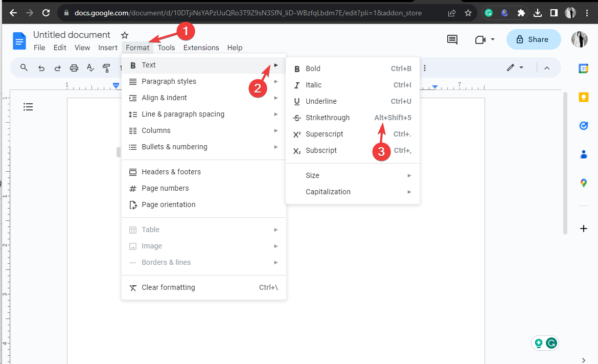The image size is (598, 364).
Task: Star the Untitled document
Action: pos(124,35)
